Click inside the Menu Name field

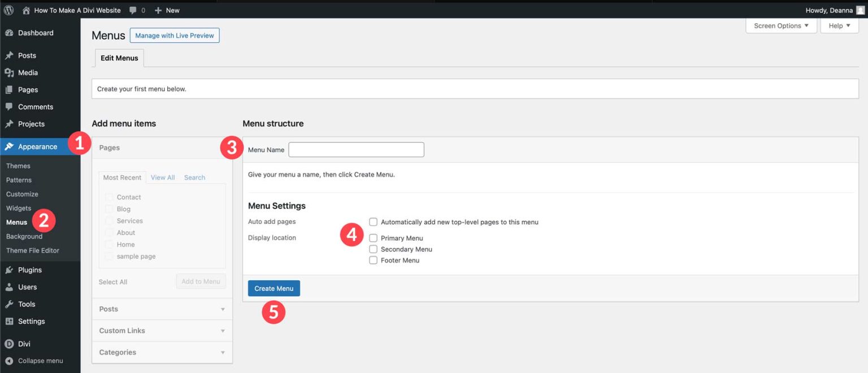356,149
